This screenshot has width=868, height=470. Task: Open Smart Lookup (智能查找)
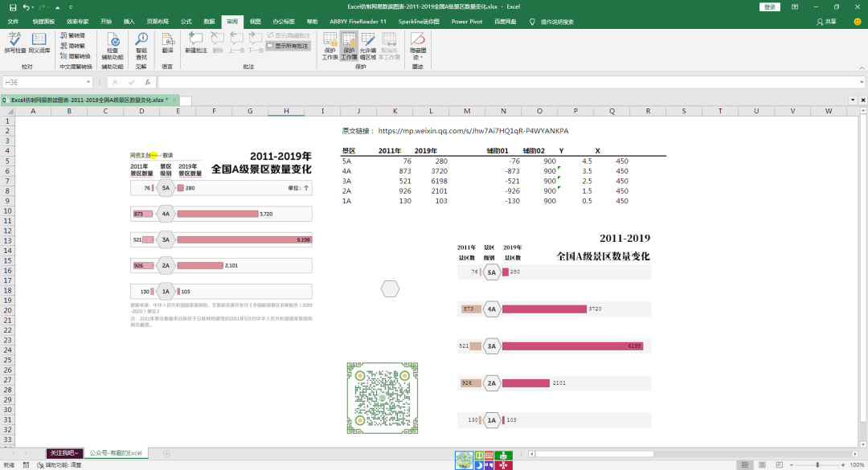[x=141, y=46]
